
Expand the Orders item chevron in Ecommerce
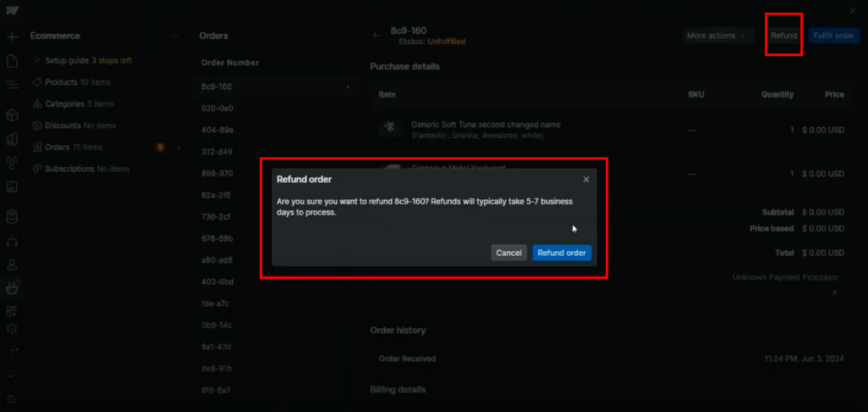tap(178, 148)
